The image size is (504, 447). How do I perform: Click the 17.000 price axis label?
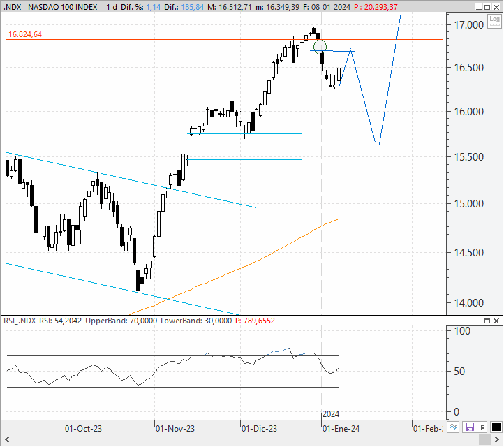click(x=468, y=24)
